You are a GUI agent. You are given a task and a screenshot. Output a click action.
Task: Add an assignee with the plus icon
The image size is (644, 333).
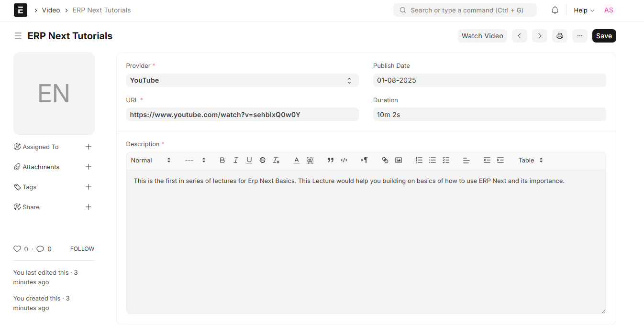click(x=89, y=147)
